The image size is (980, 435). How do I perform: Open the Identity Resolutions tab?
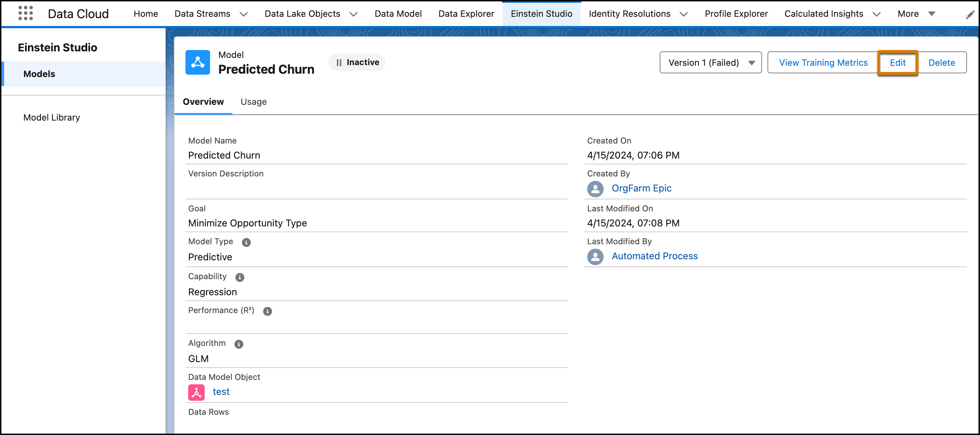coord(629,14)
